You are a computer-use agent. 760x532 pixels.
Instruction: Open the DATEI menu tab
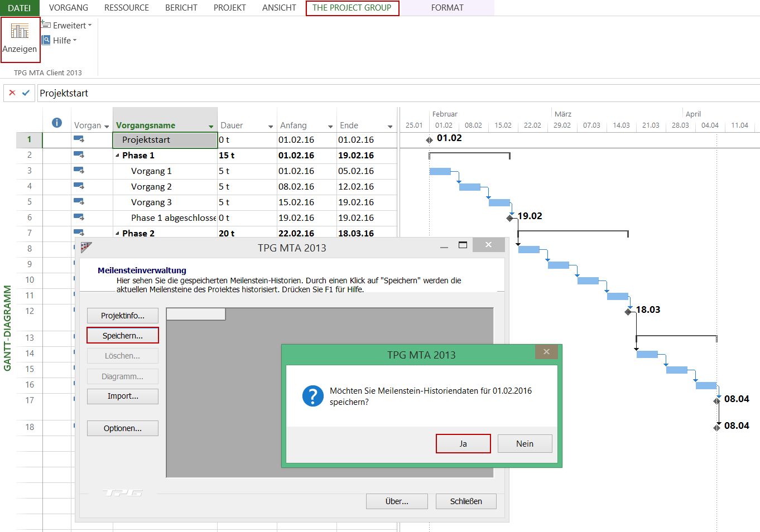pos(19,8)
